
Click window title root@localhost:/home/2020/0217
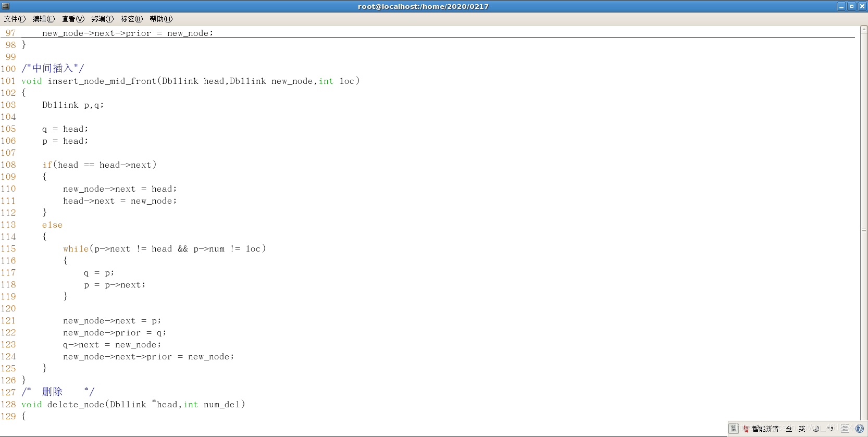(423, 6)
